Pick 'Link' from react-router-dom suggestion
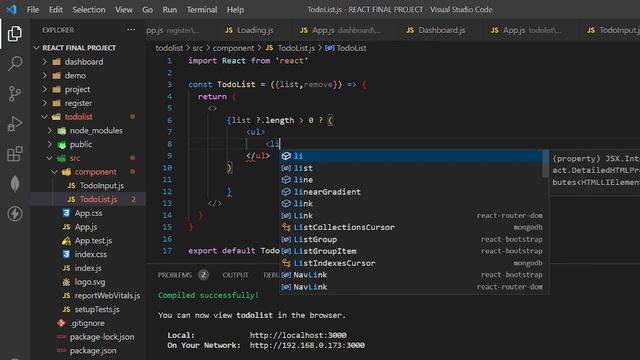 point(411,216)
